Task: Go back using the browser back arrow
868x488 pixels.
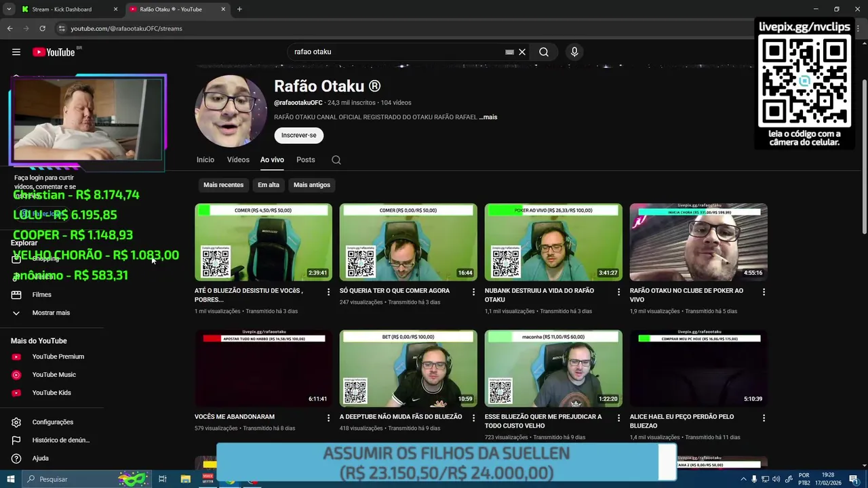Action: click(9, 28)
